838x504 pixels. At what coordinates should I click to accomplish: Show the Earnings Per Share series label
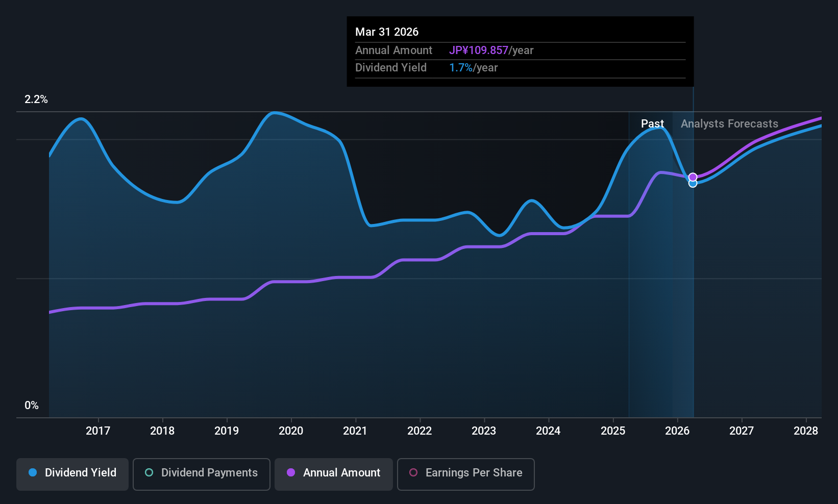tap(474, 473)
